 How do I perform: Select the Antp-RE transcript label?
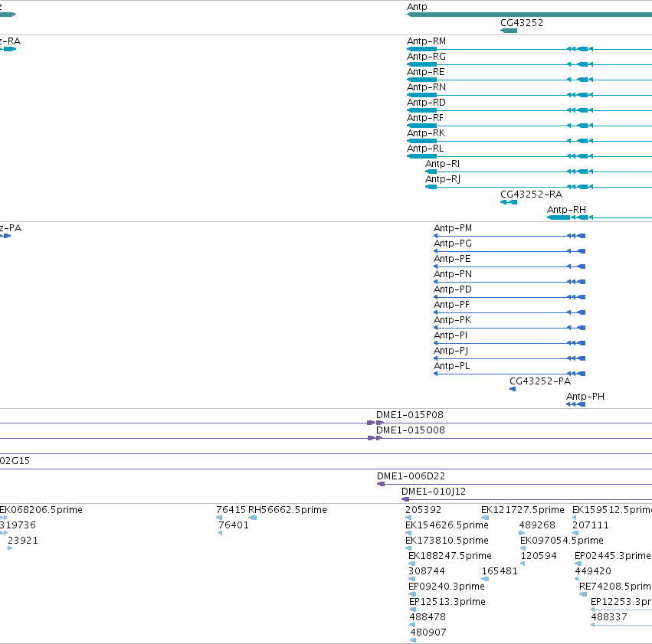pos(426,72)
